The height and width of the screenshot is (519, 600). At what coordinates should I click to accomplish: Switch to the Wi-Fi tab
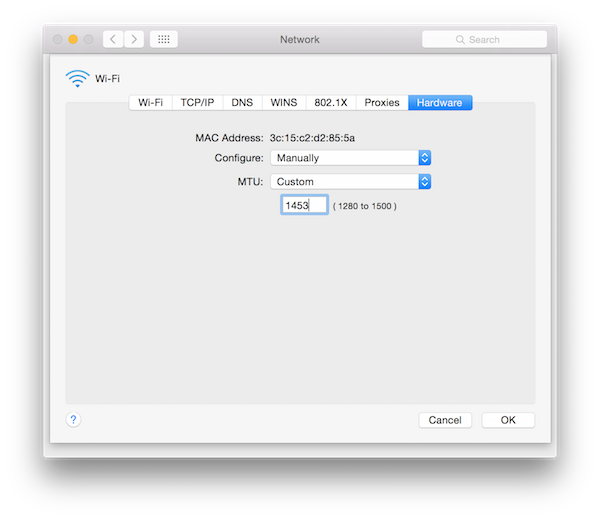[150, 102]
